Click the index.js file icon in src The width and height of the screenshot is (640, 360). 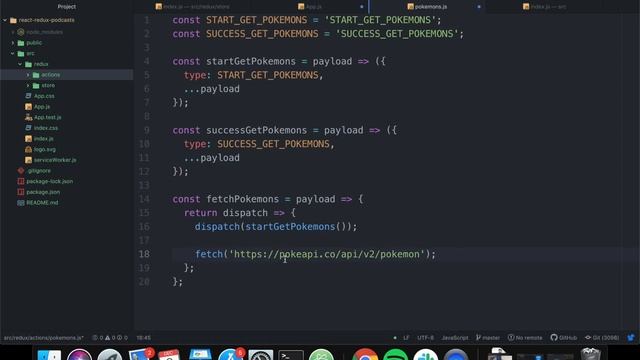click(x=28, y=139)
